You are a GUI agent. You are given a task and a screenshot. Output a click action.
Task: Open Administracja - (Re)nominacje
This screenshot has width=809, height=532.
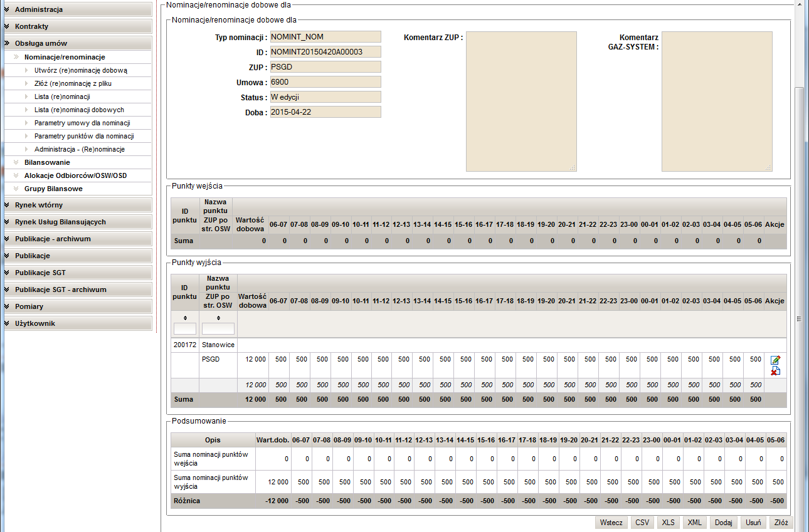pyautogui.click(x=80, y=149)
